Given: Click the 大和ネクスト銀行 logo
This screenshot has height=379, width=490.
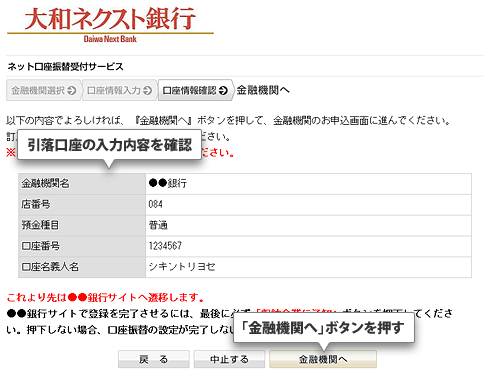Looking at the screenshot, I should pos(110,19).
